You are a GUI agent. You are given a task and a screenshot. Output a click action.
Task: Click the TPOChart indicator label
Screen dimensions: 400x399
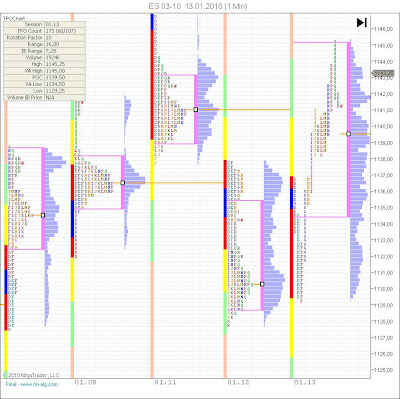(14, 19)
